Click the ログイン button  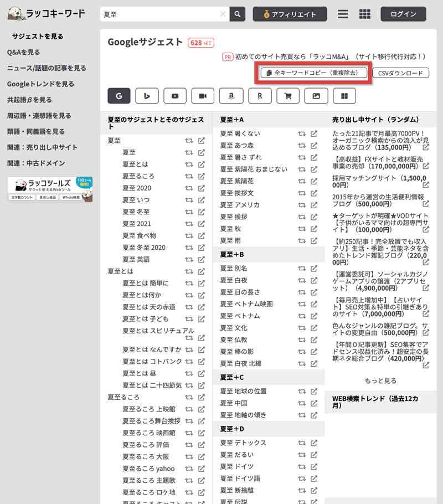[403, 14]
